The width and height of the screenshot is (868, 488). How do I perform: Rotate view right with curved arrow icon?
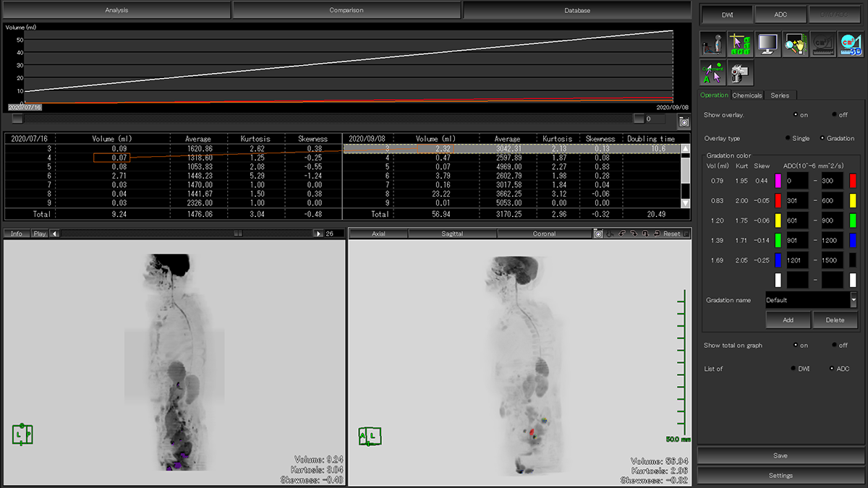coord(634,234)
